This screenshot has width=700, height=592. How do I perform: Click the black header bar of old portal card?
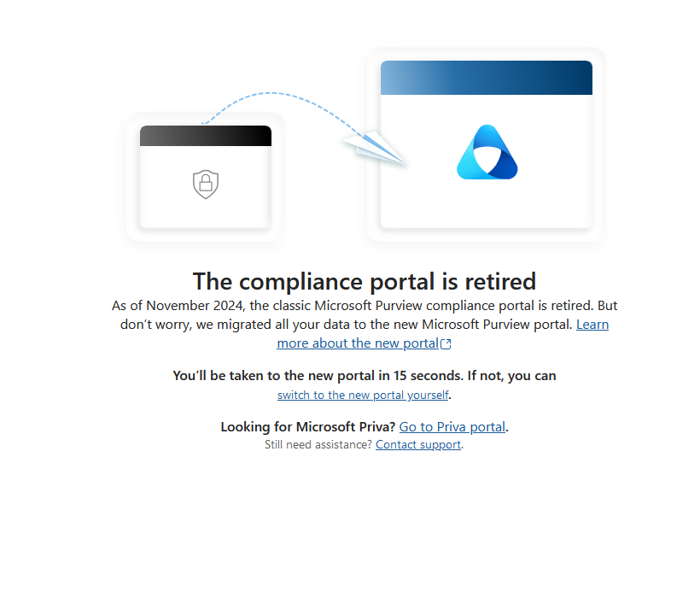[206, 136]
